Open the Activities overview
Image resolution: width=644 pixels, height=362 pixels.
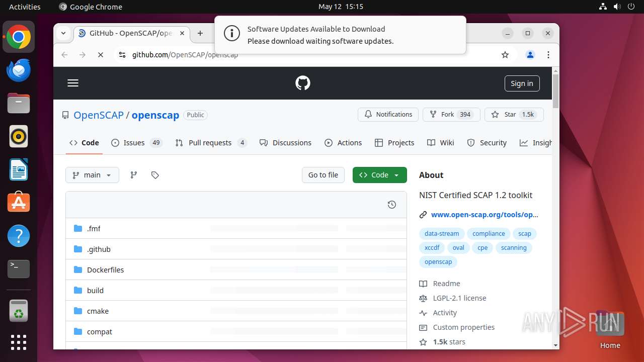[25, 7]
